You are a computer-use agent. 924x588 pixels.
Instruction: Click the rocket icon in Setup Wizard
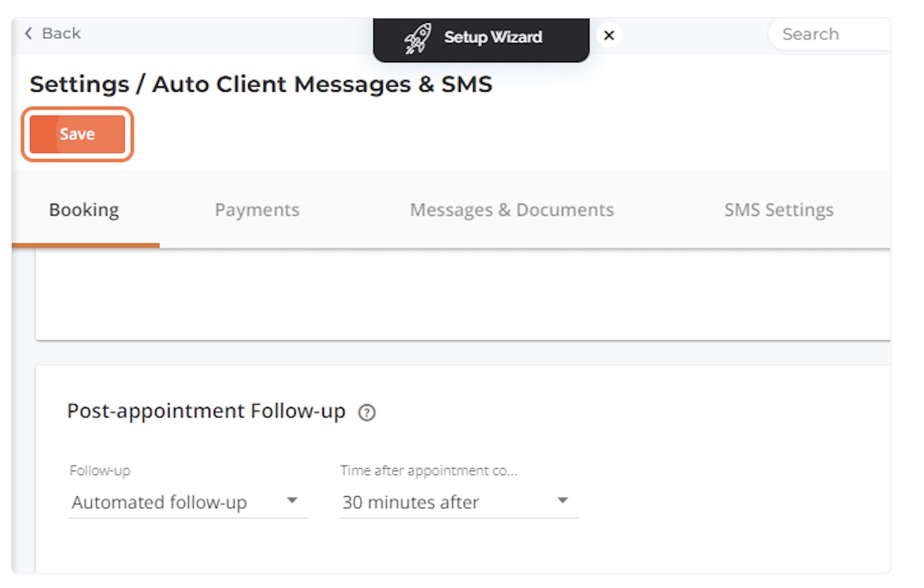[419, 37]
